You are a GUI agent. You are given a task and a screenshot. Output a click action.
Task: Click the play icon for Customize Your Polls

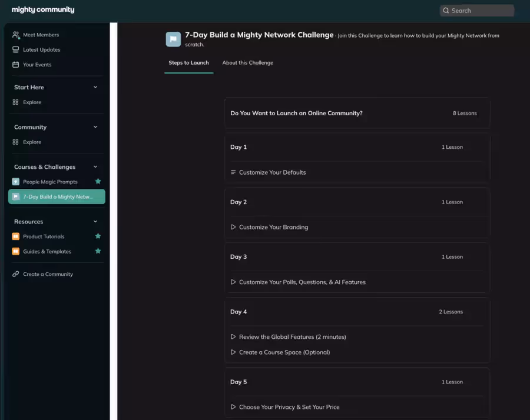tap(233, 282)
